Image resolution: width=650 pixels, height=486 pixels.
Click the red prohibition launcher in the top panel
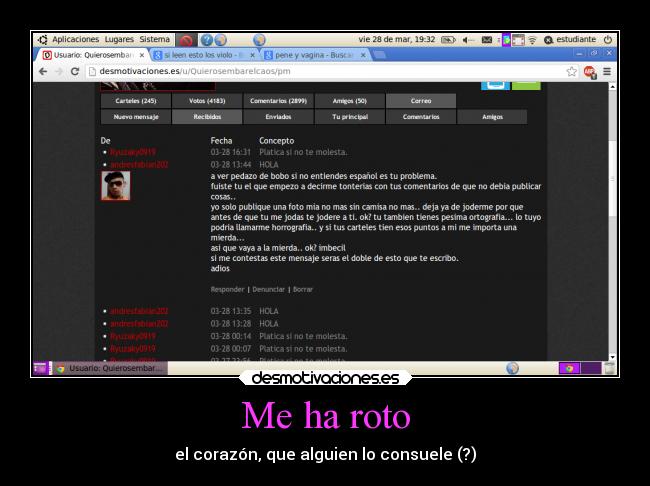coord(186,40)
